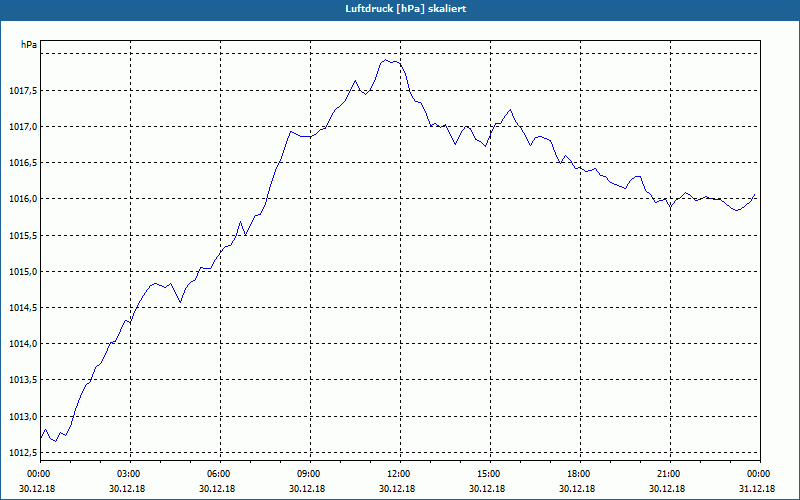The width and height of the screenshot is (800, 500).
Task: Click the 12:00 time label
Action: [x=397, y=474]
